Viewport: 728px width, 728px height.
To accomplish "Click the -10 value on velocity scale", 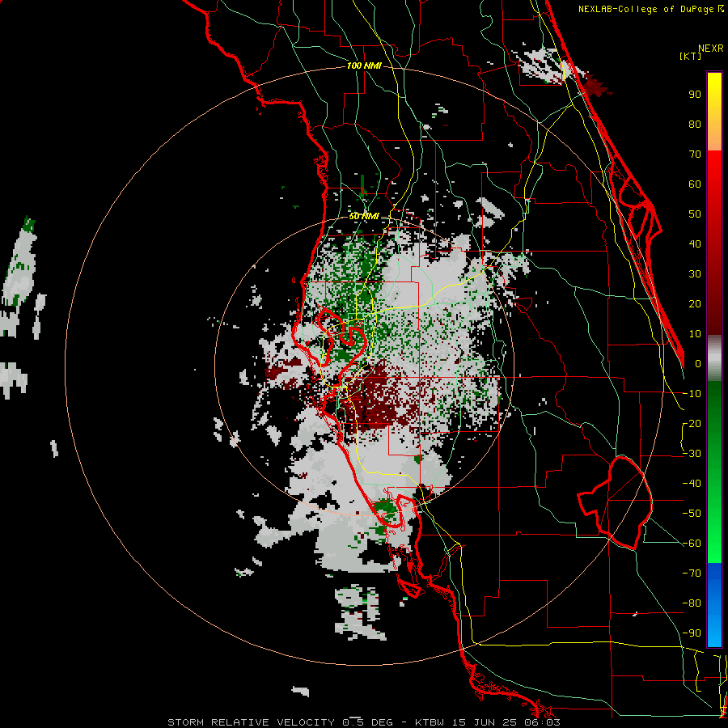I will coord(692,394).
